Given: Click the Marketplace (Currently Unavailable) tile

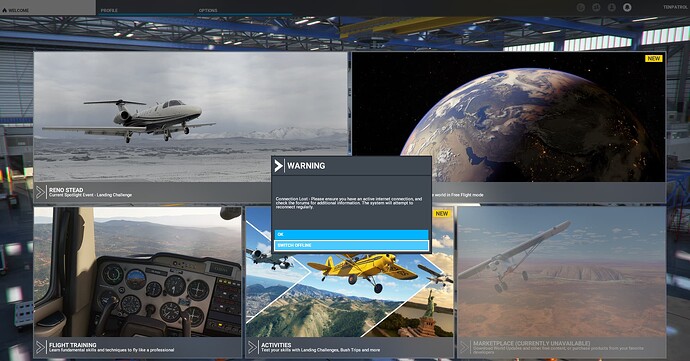Looking at the screenshot, I should pos(562,282).
